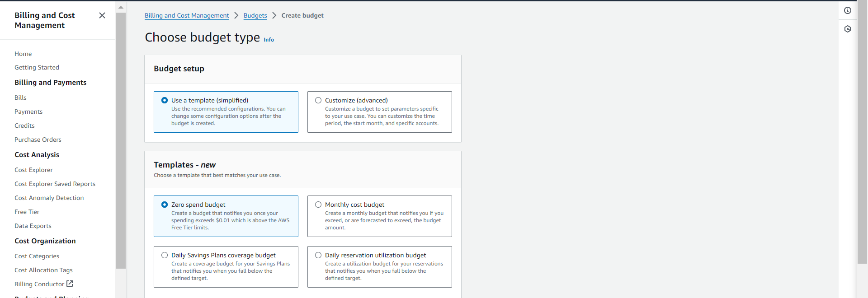
Task: Select Daily Savings Plans coverage budget
Action: point(165,255)
